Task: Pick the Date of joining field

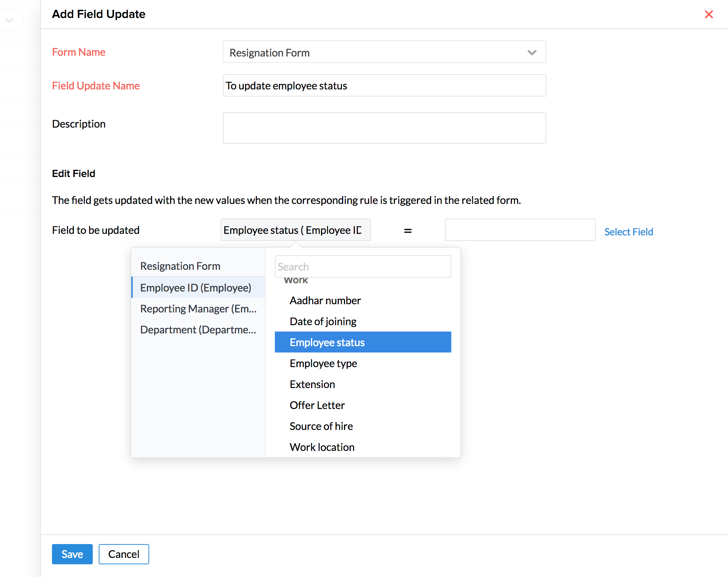Action: point(323,321)
